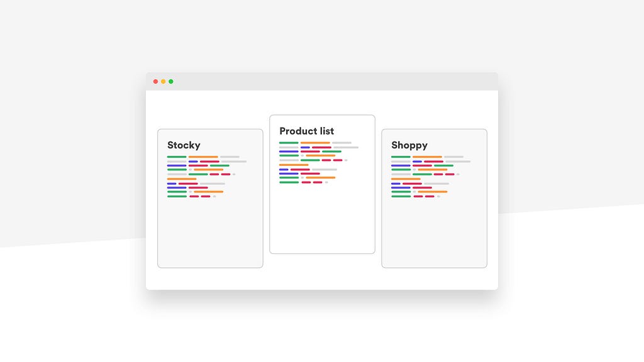Click the Product list heading text
The width and height of the screenshot is (644, 362).
307,131
